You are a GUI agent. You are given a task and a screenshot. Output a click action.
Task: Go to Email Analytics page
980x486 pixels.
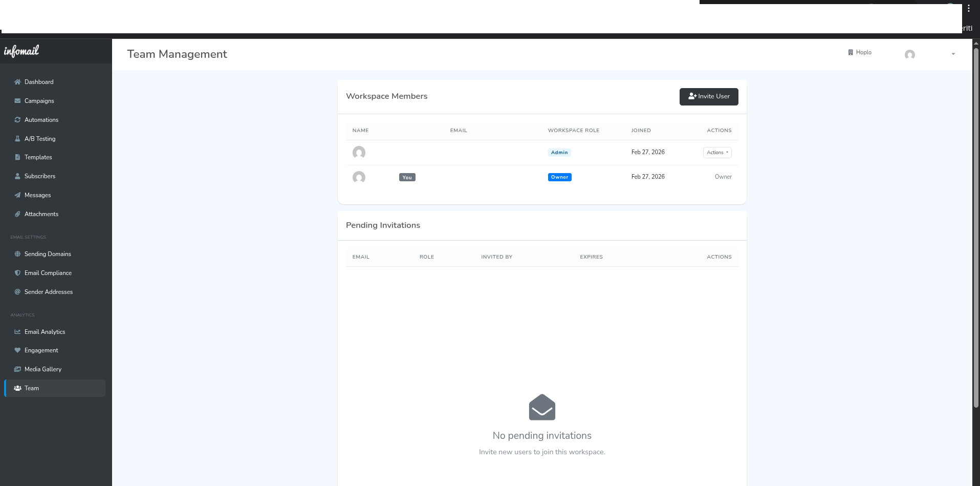click(x=45, y=332)
